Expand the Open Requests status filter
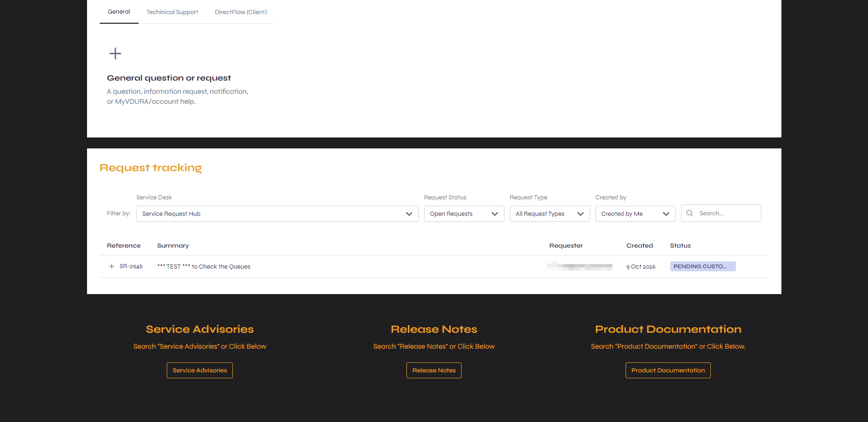 coord(464,214)
